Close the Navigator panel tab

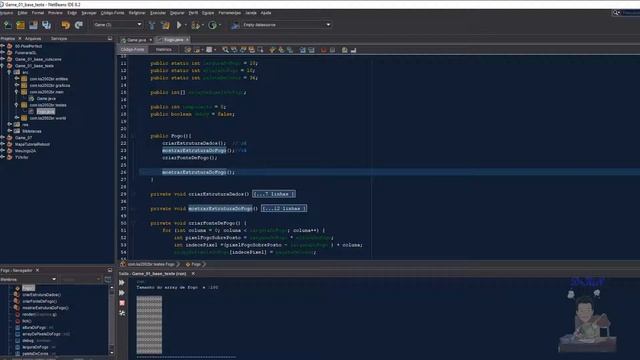38,270
